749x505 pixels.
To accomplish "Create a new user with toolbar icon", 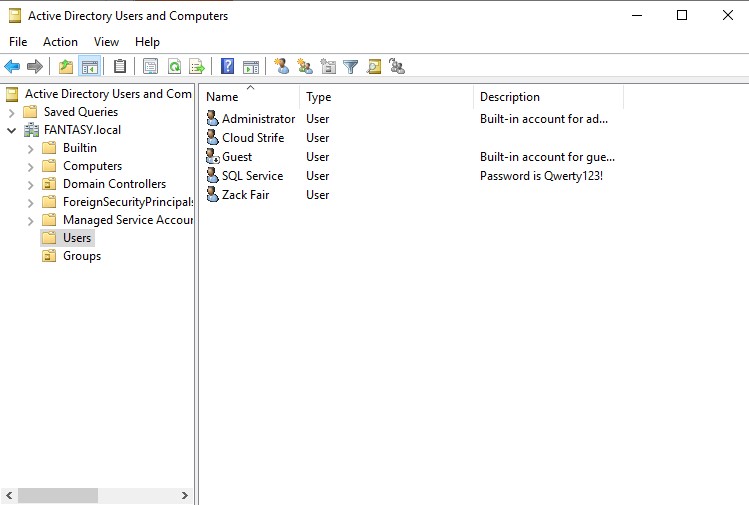I will click(x=281, y=66).
